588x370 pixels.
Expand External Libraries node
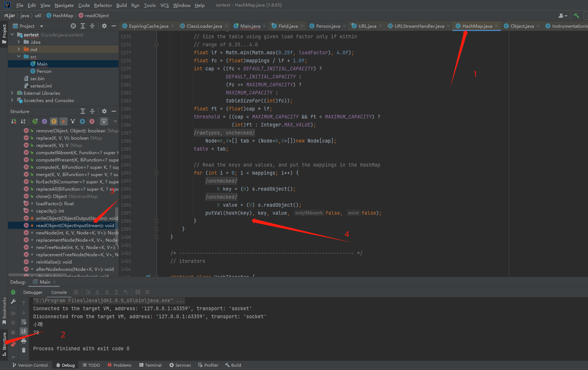click(x=12, y=93)
